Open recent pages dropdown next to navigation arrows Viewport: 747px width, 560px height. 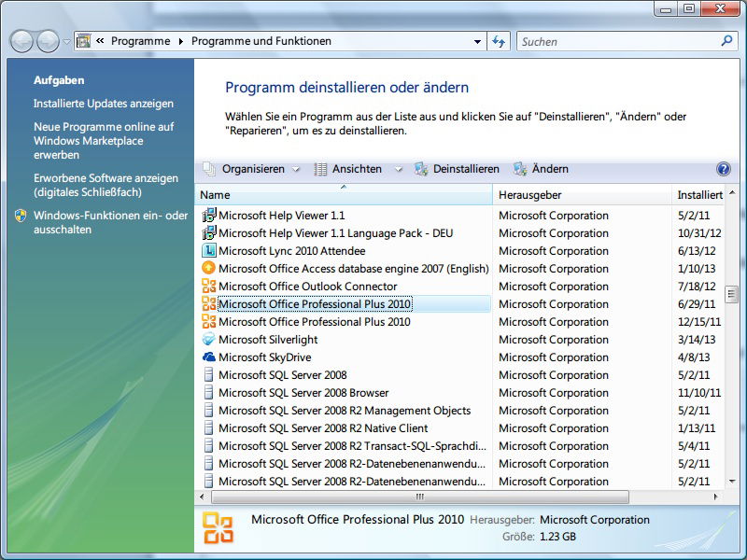66,41
